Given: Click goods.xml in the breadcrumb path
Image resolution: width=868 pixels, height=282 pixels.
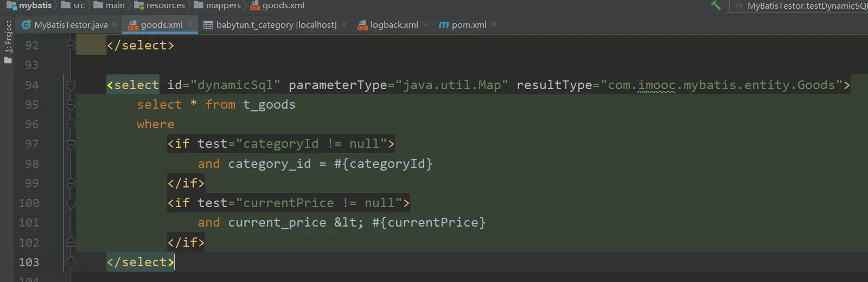Looking at the screenshot, I should (x=277, y=5).
